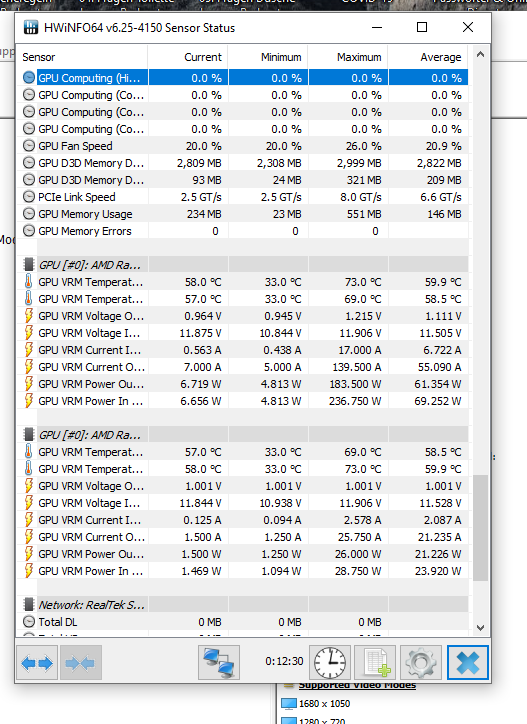Click the lightning icon on the 6.656 W row
The width and height of the screenshot is (527, 724).
29,401
